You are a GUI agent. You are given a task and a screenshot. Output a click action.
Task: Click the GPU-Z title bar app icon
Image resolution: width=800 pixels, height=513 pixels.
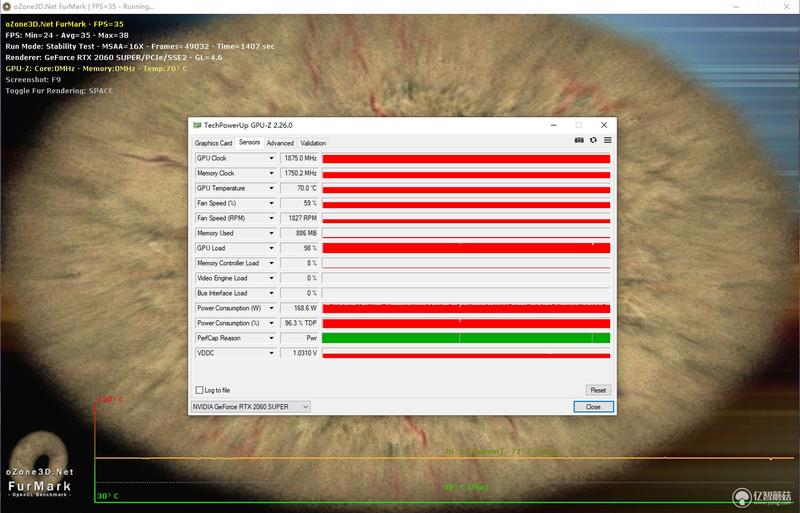click(x=197, y=125)
